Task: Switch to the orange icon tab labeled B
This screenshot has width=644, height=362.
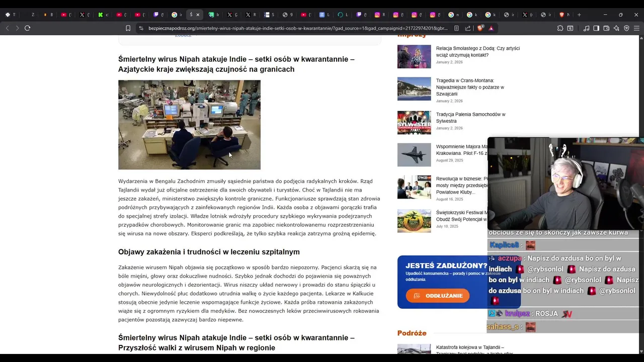Action: click(48, 15)
